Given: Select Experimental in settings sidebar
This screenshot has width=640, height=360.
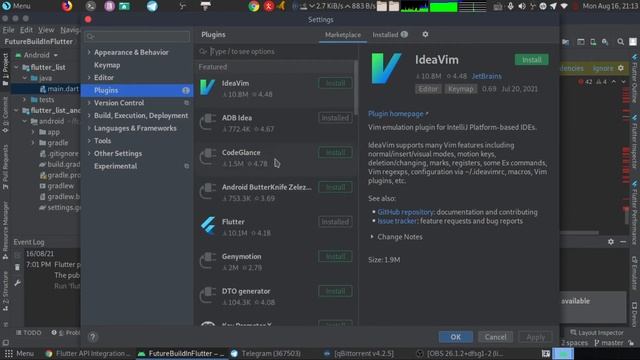Looking at the screenshot, I should [116, 166].
